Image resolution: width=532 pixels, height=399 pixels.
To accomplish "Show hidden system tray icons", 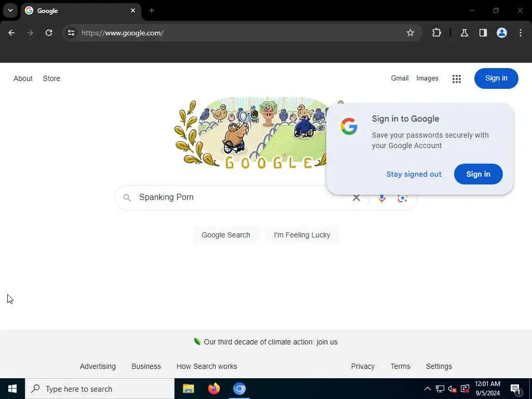I will 428,389.
